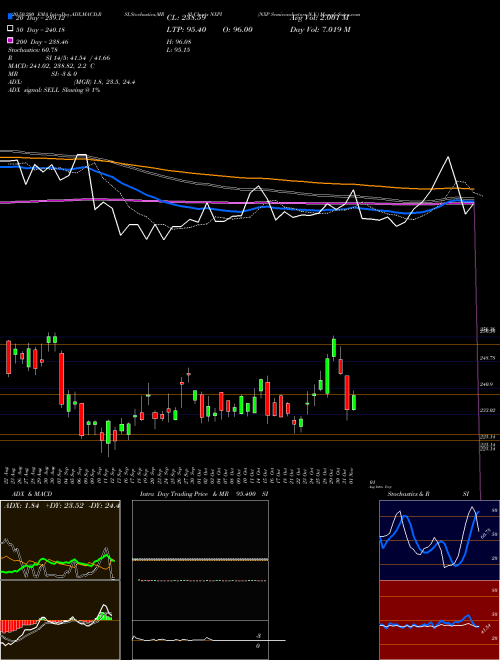This screenshot has width=500, height=660.
Task: Click the 'ADX & MACD' panel title
Action: pyautogui.click(x=30, y=494)
